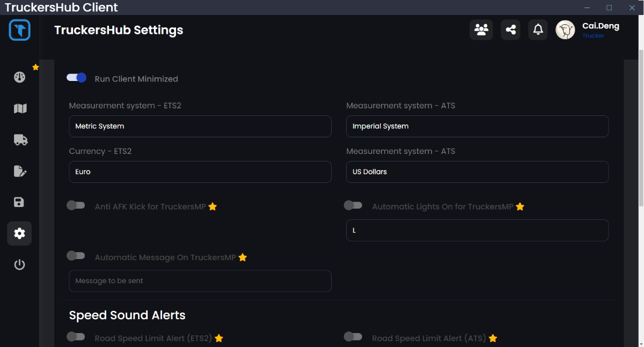Open the dashboard gauge icon in sidebar
Screen dimensions: 644x347
(x=20, y=77)
